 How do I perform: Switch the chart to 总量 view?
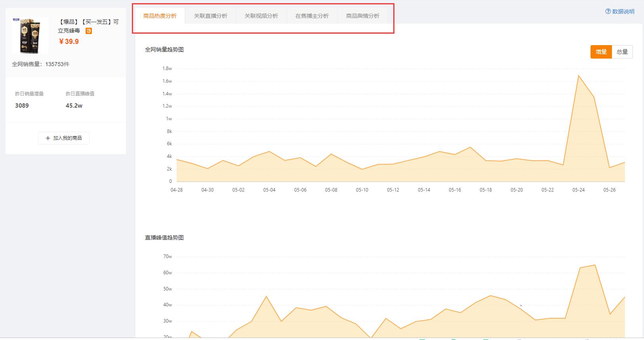(622, 52)
